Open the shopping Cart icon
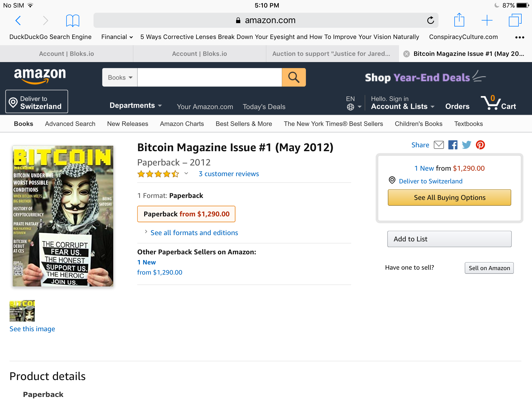 (498, 103)
